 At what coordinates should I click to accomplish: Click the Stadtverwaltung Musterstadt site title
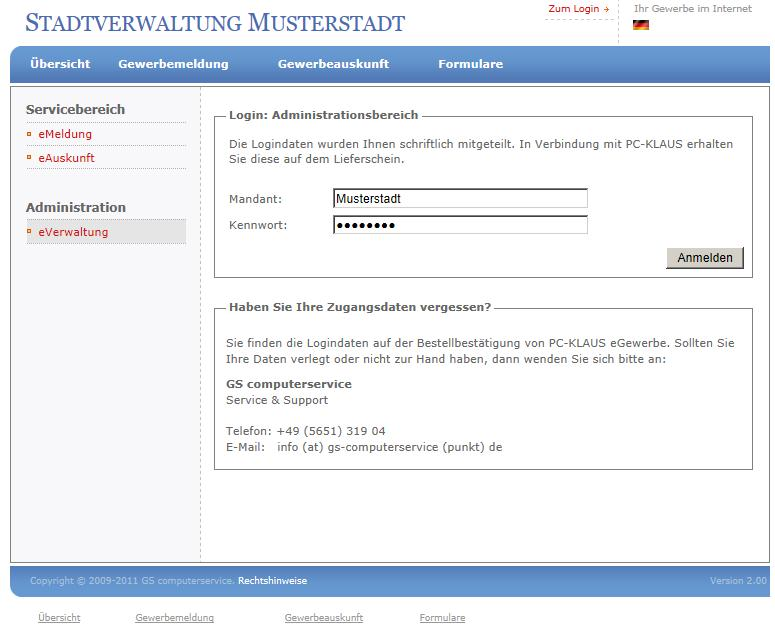click(x=215, y=22)
